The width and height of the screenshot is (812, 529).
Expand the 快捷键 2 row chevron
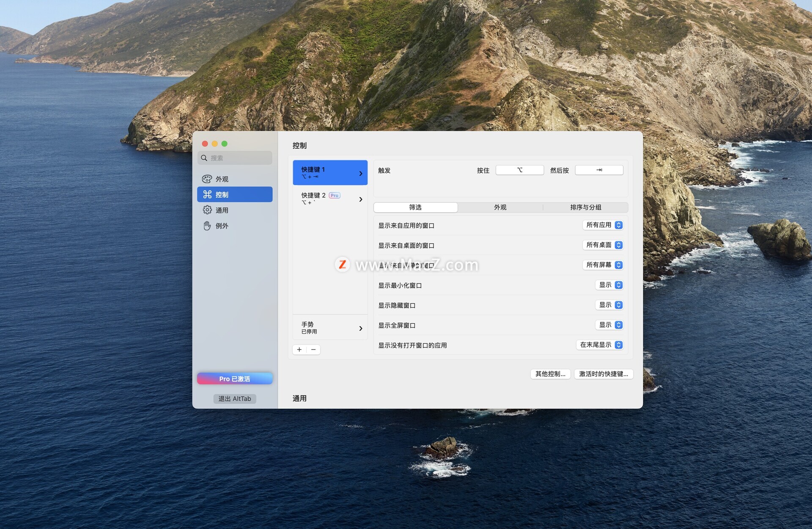coord(361,199)
